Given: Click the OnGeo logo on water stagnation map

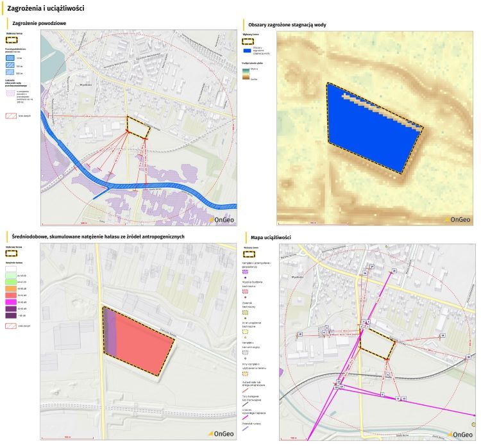Looking at the screenshot, I should pyautogui.click(x=459, y=219).
